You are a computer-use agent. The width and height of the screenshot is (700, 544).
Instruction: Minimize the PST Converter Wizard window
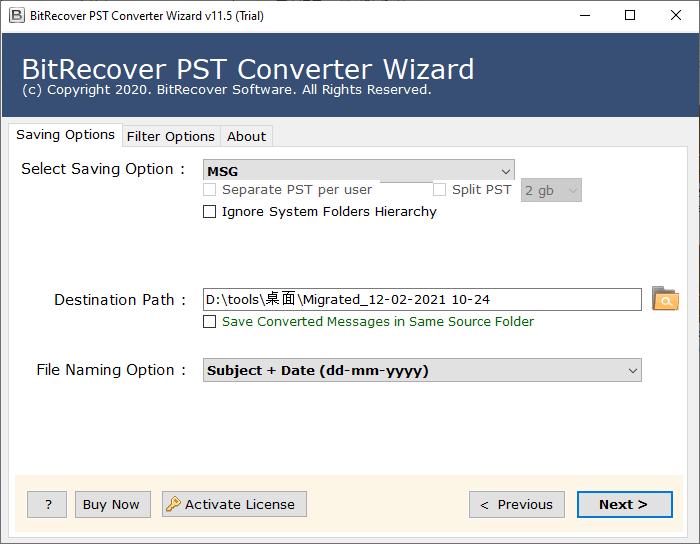[x=585, y=16]
